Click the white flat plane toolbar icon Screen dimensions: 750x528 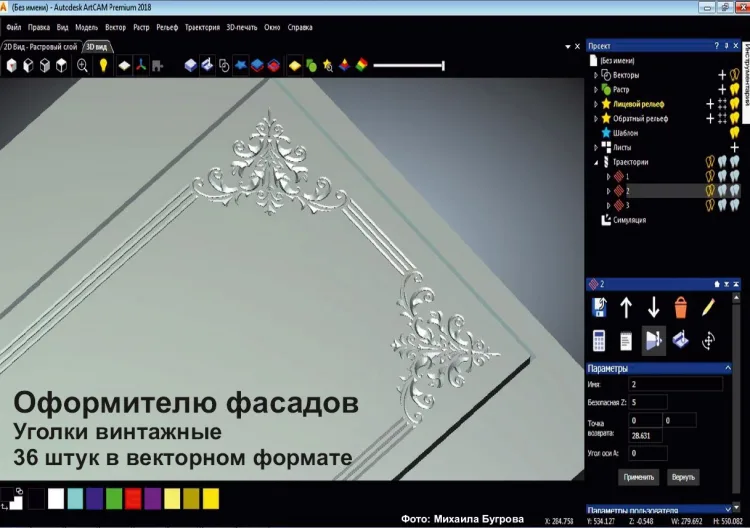pyautogui.click(x=124, y=66)
